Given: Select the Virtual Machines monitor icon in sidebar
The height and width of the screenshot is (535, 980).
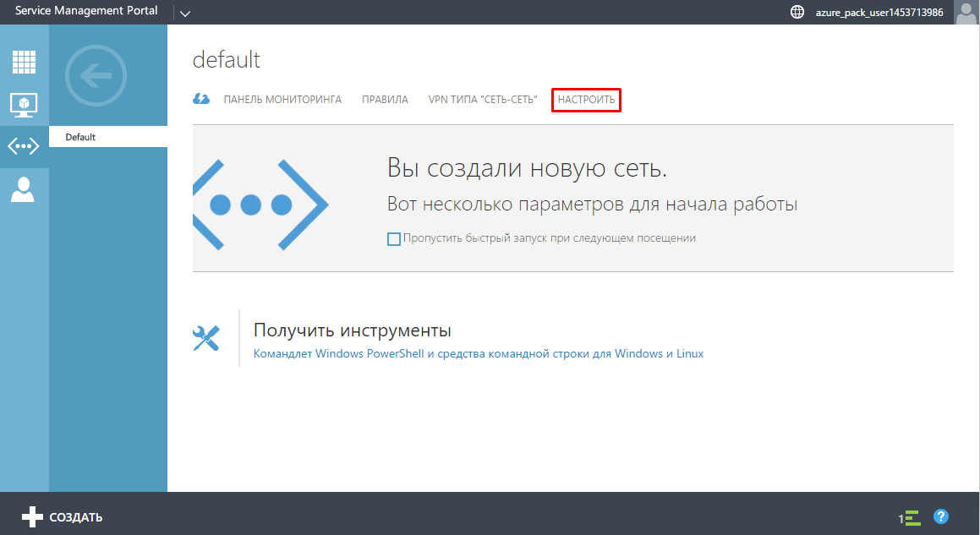Looking at the screenshot, I should 24,104.
